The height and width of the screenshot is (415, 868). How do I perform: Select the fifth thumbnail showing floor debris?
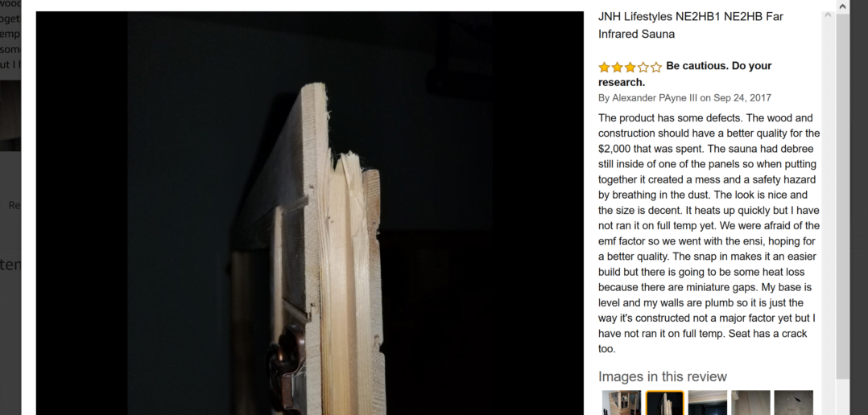[x=794, y=403]
